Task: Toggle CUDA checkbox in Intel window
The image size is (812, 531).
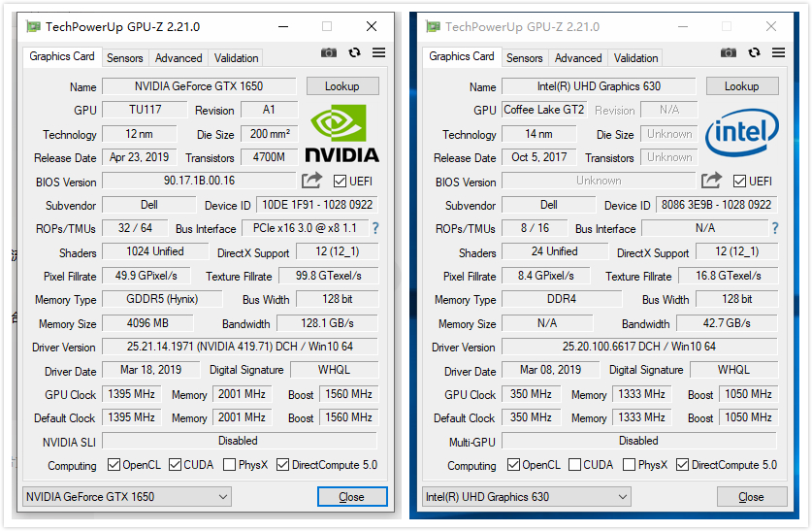Action: click(575, 465)
